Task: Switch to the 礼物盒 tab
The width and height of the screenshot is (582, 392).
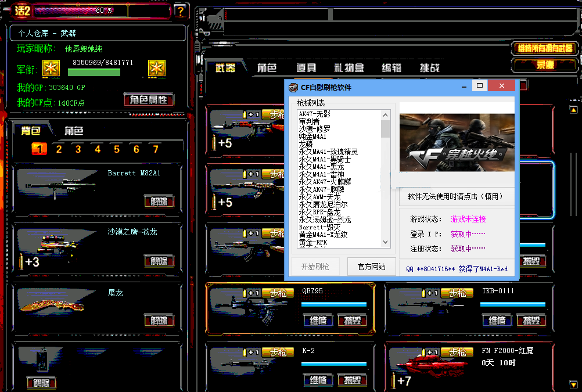Action: click(x=349, y=68)
